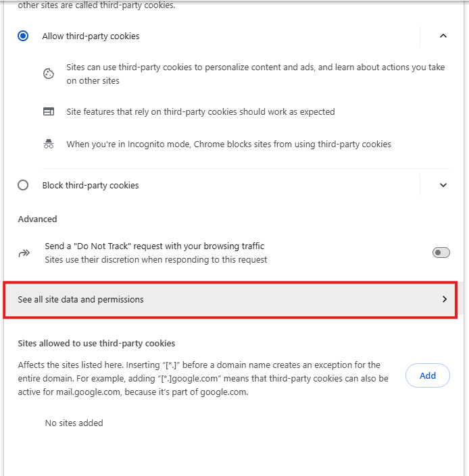Click the "Do Not Track" request label text
The height and width of the screenshot is (476, 469).
point(154,246)
